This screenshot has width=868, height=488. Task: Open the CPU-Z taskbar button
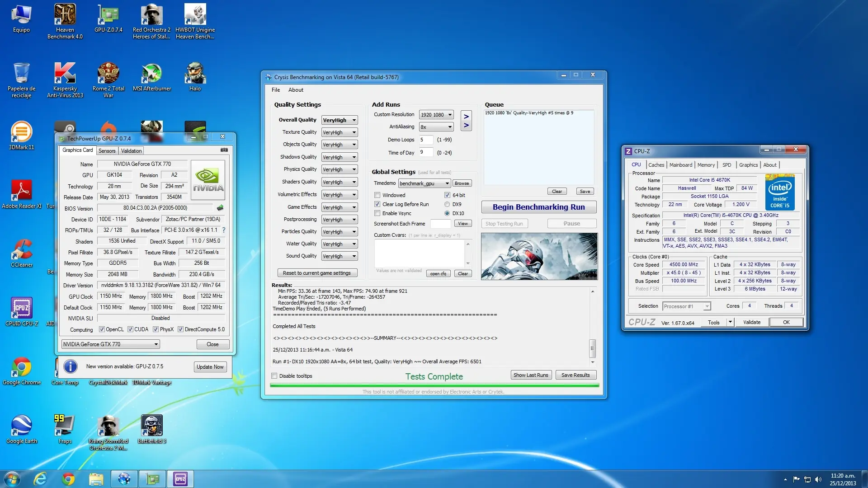pos(180,479)
